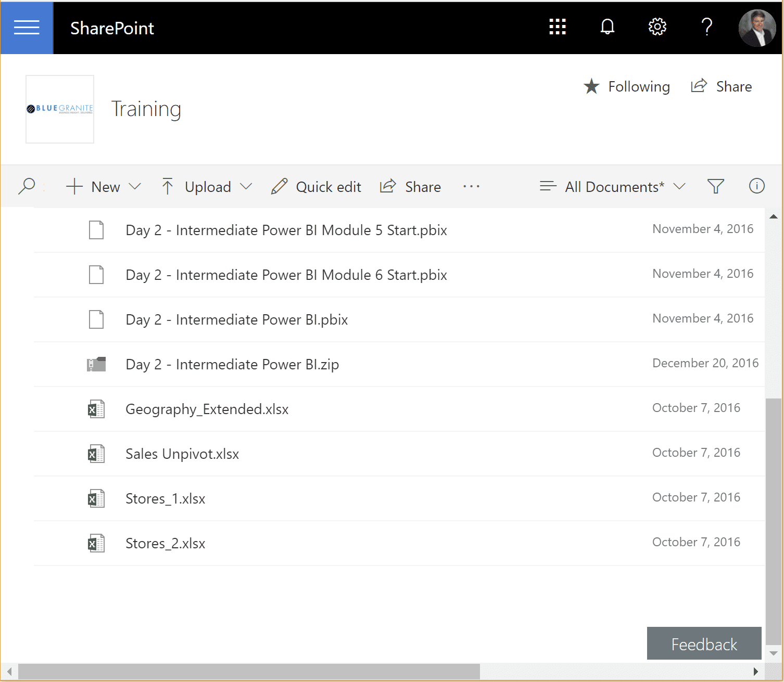
Task: Click the Intermediate Power BI.pbix file icon
Action: (x=96, y=319)
